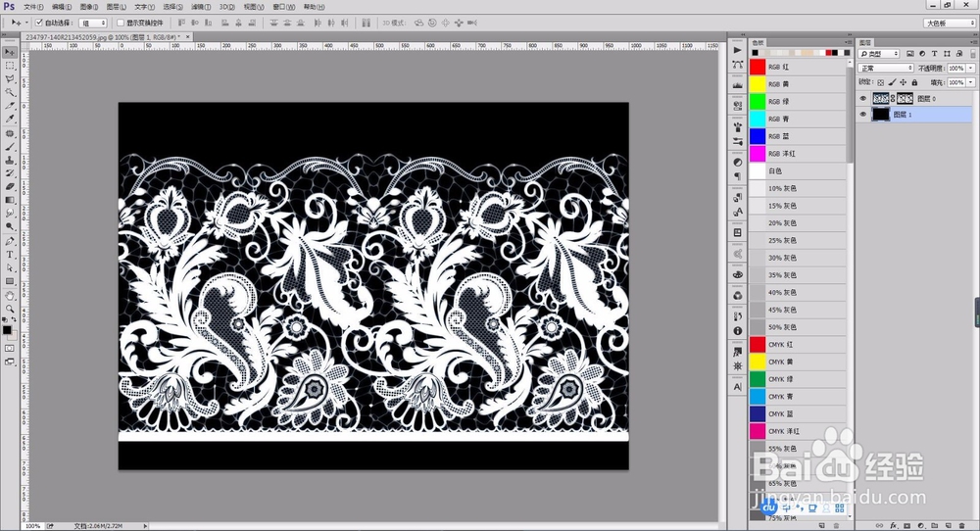The height and width of the screenshot is (531, 980).
Task: Select the Magic Wand tool
Action: coord(10,92)
